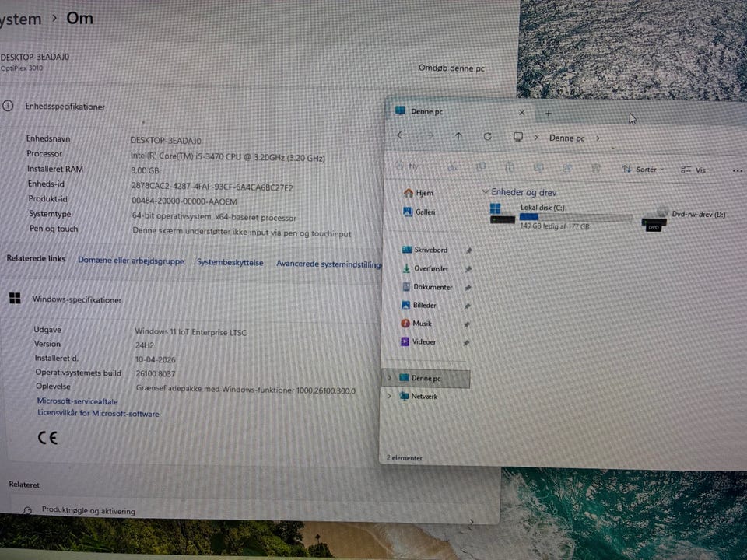This screenshot has width=747, height=560.
Task: Close the Denne pc tab
Action: [x=521, y=113]
